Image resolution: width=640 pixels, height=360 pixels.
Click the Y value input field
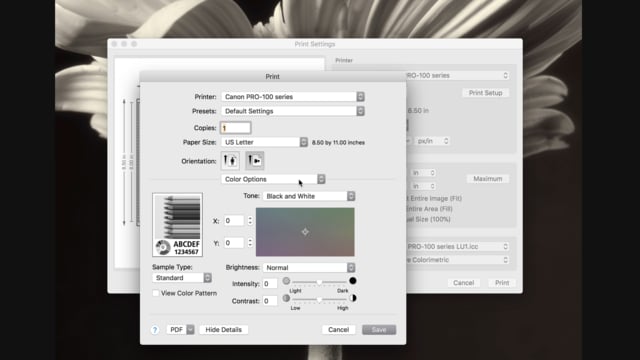tap(234, 243)
